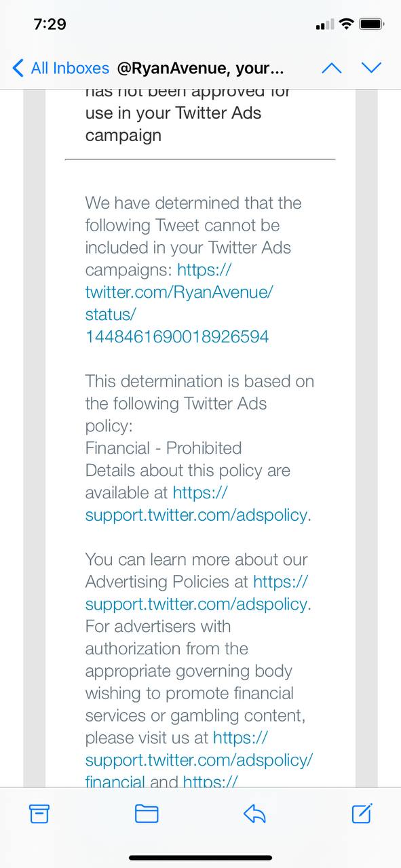Screen dimensions: 401x868
Task: Tap the partial https:// link at bottom
Action: click(210, 782)
